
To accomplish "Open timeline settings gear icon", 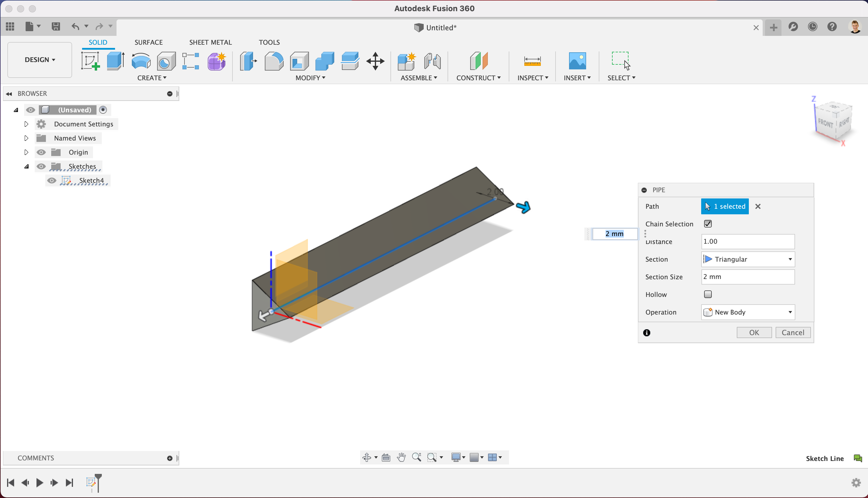I will point(856,483).
